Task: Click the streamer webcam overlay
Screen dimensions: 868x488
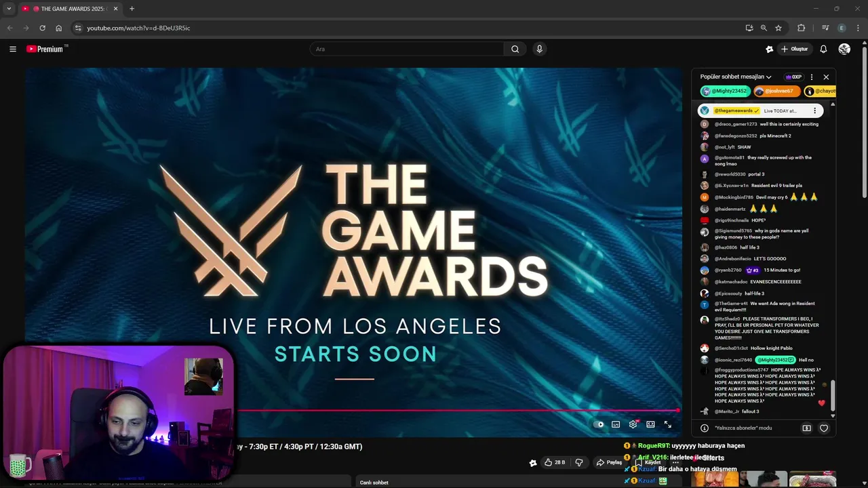Action: pyautogui.click(x=118, y=413)
